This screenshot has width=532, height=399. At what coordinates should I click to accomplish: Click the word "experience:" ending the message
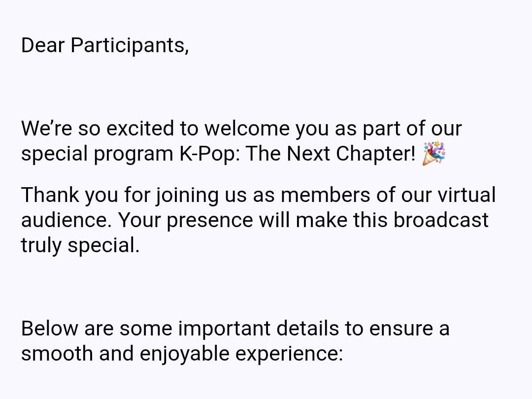click(x=289, y=354)
